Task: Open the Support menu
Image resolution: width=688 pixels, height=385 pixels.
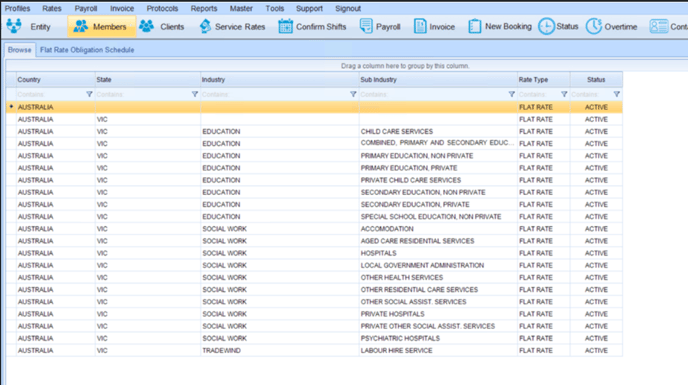Action: [309, 8]
